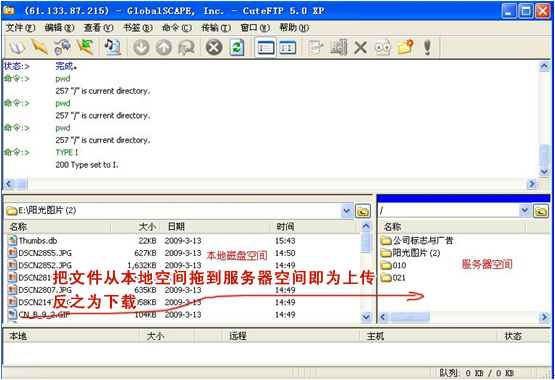Switch to large icons view icon

(x=288, y=47)
